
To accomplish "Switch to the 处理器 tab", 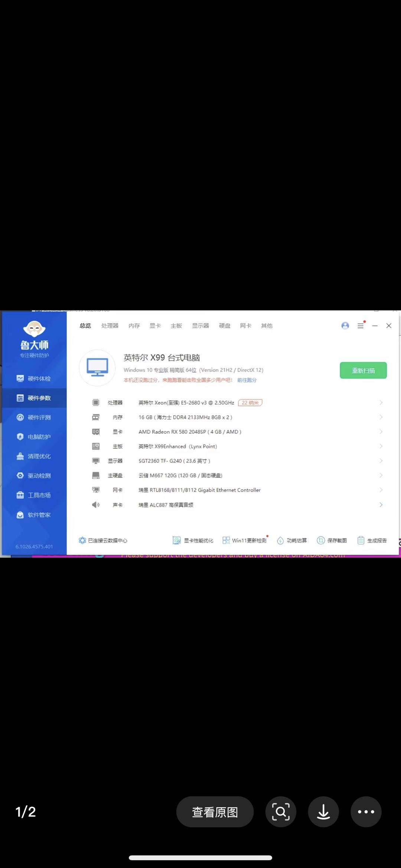I will coord(110,326).
